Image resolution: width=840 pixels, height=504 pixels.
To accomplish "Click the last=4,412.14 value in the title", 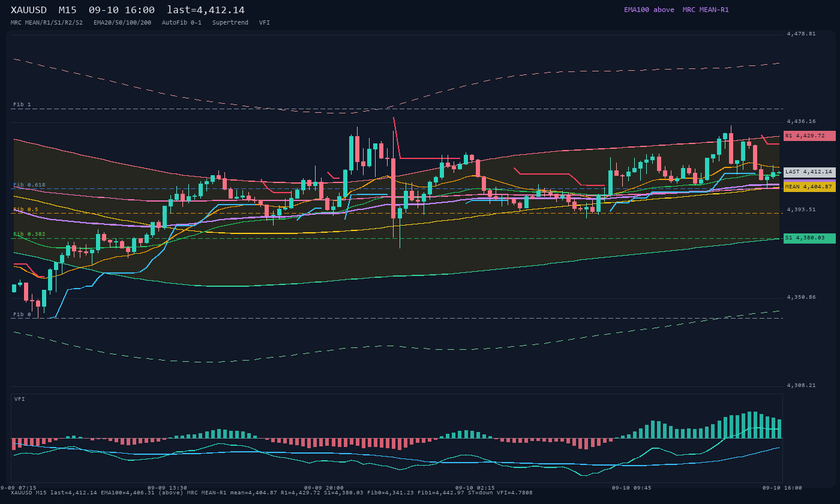I will coord(206,10).
